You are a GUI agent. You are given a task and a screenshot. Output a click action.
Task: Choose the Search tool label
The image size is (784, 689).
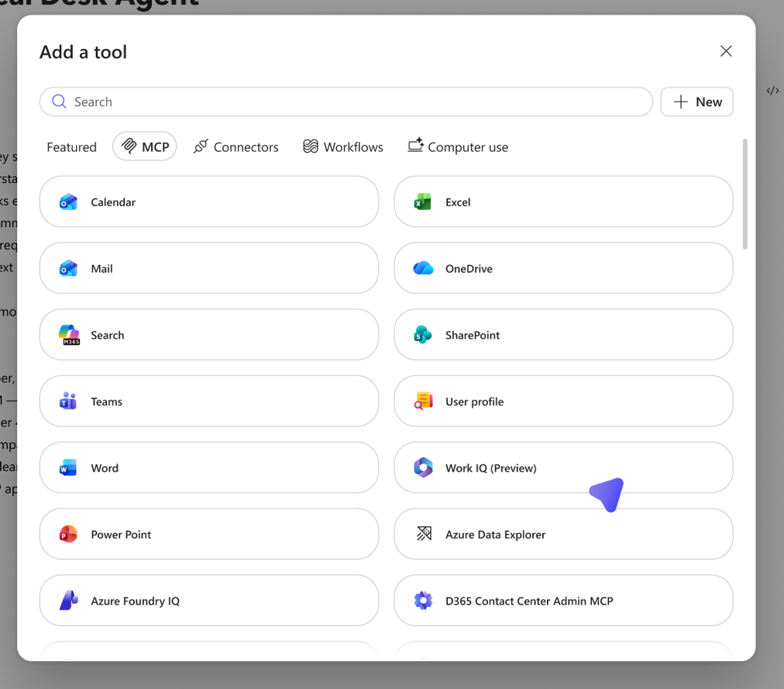[108, 336]
